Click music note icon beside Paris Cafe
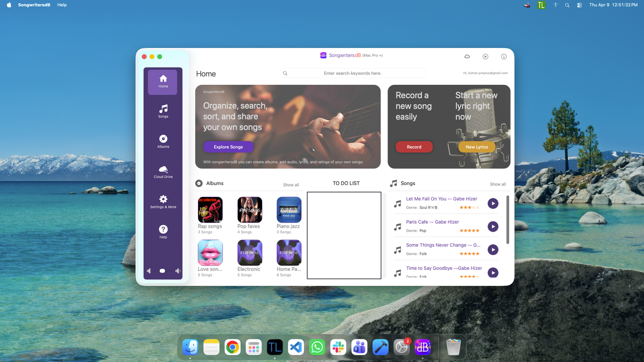The image size is (644, 362). [x=398, y=227]
